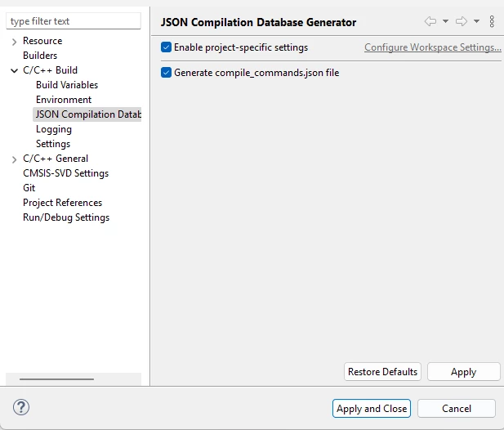Click the forward navigation arrow icon
The image size is (504, 430).
tap(462, 21)
